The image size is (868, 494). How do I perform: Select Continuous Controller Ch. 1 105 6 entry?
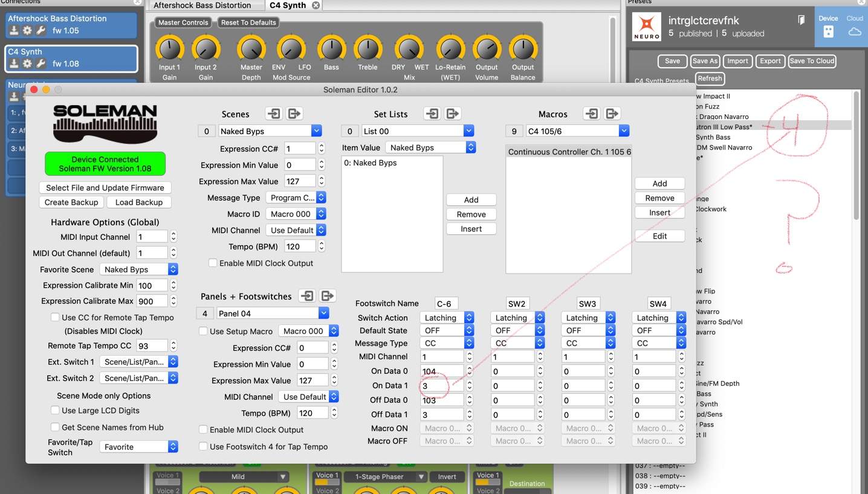(569, 152)
